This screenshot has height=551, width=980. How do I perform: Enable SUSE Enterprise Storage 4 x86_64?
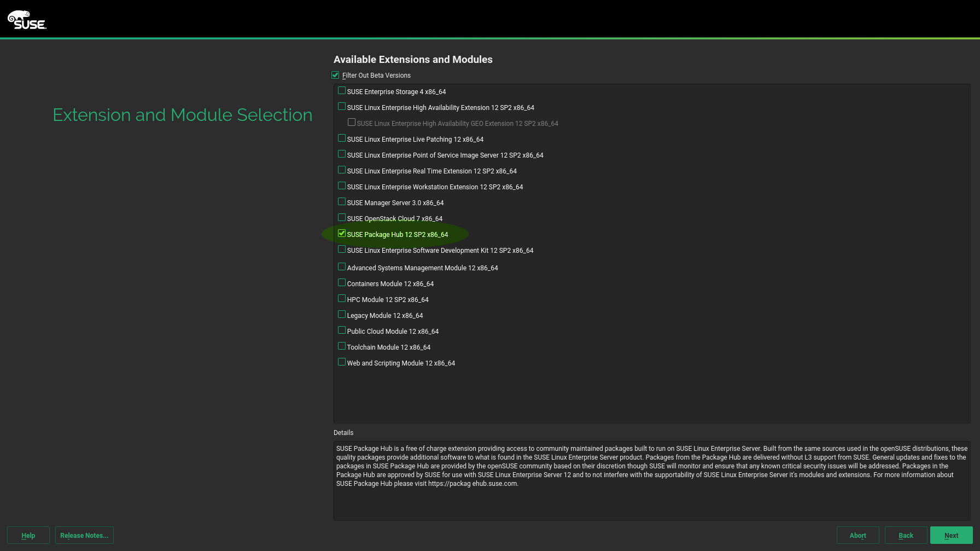(x=342, y=91)
